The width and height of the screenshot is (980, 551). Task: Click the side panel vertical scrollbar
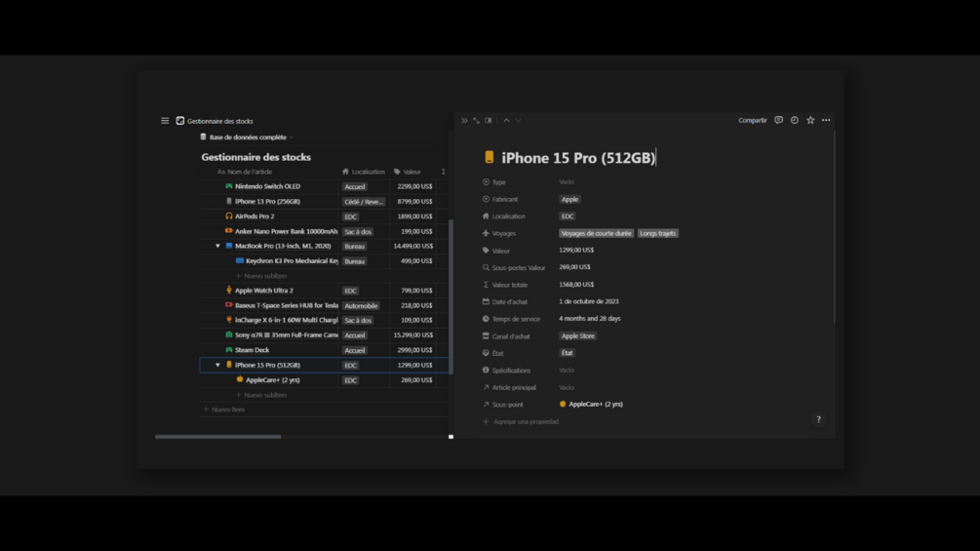pyautogui.click(x=835, y=227)
